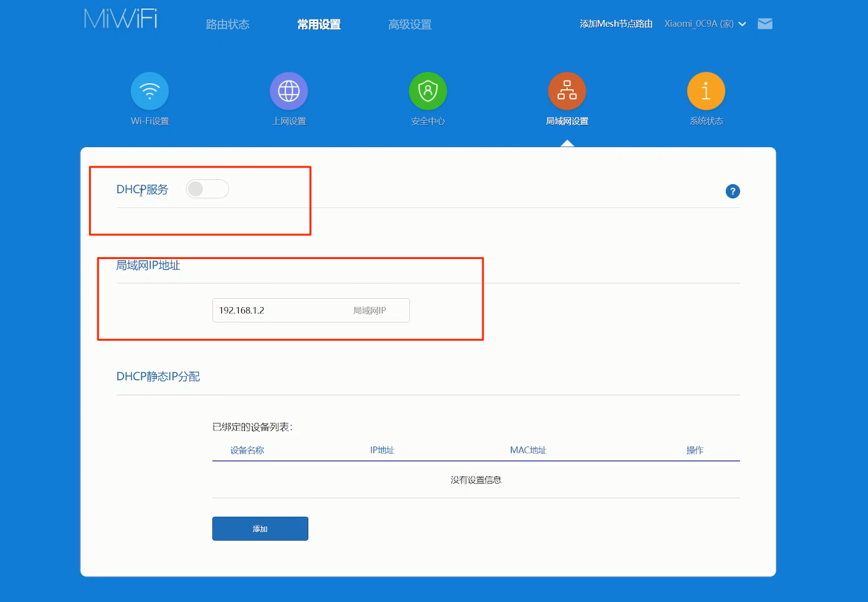This screenshot has height=602, width=868.
Task: Select the 局域网设置 LAN settings icon
Action: 567,91
